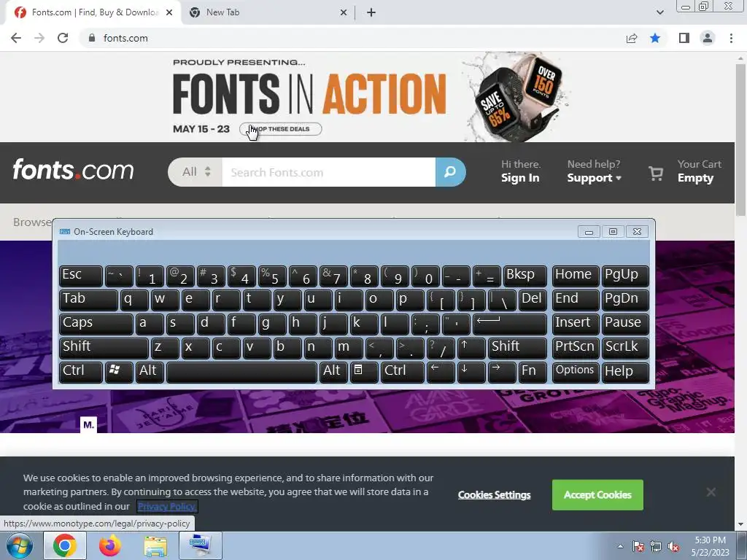The width and height of the screenshot is (747, 560).
Task: Toggle the Fn key
Action: point(533,373)
